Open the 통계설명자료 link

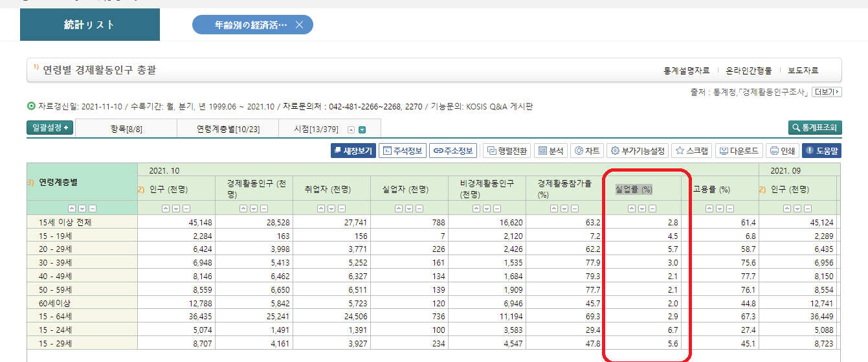pos(686,71)
